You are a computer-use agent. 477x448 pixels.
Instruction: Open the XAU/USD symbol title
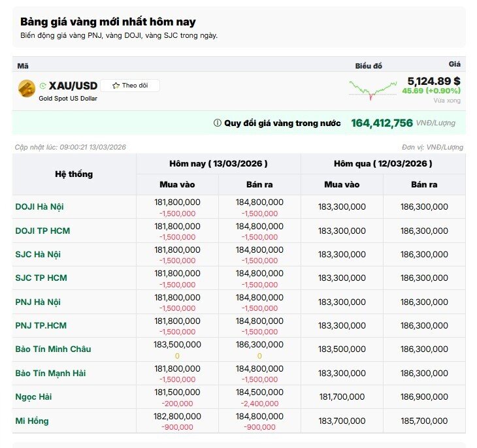[x=73, y=86]
